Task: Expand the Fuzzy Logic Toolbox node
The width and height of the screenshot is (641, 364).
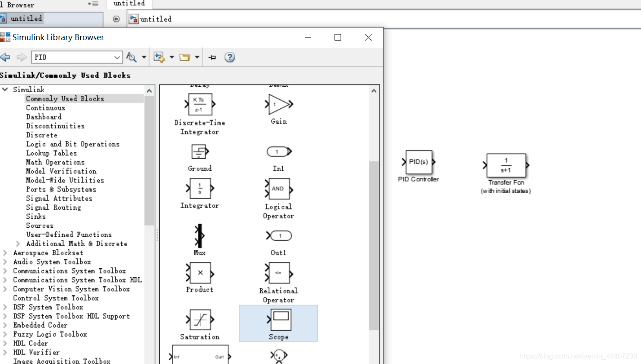Action: pyautogui.click(x=5, y=334)
